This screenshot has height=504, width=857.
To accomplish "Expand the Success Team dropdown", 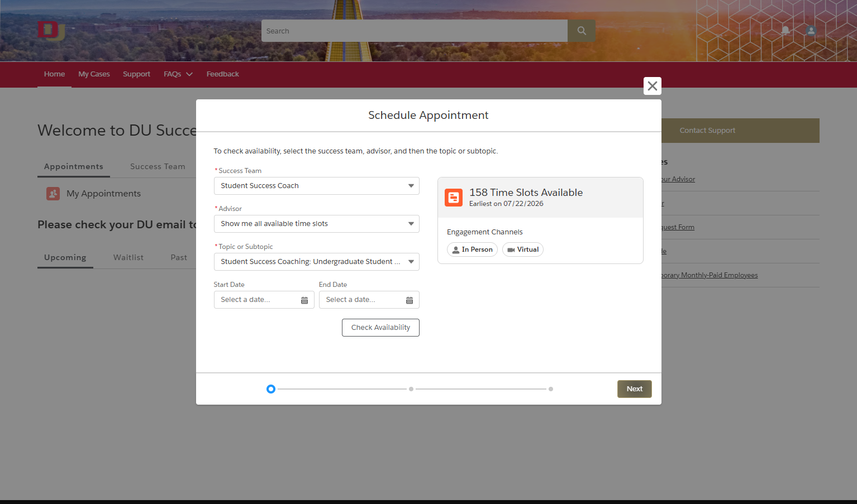I will (317, 186).
